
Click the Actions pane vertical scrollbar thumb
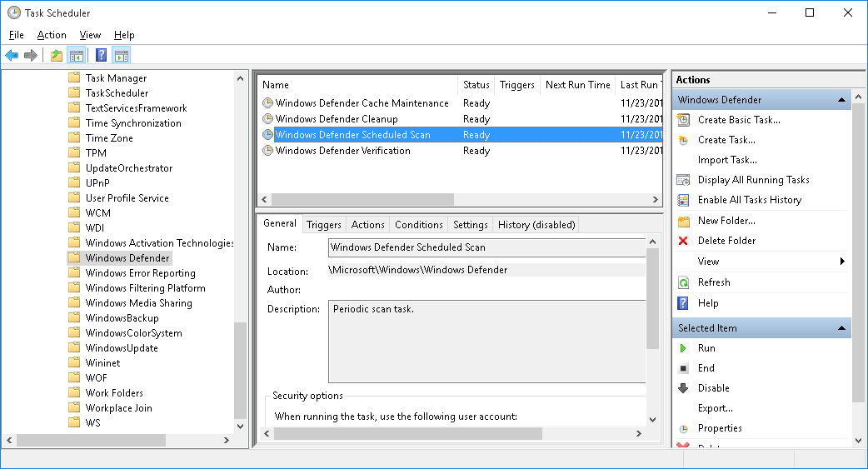coord(858,252)
